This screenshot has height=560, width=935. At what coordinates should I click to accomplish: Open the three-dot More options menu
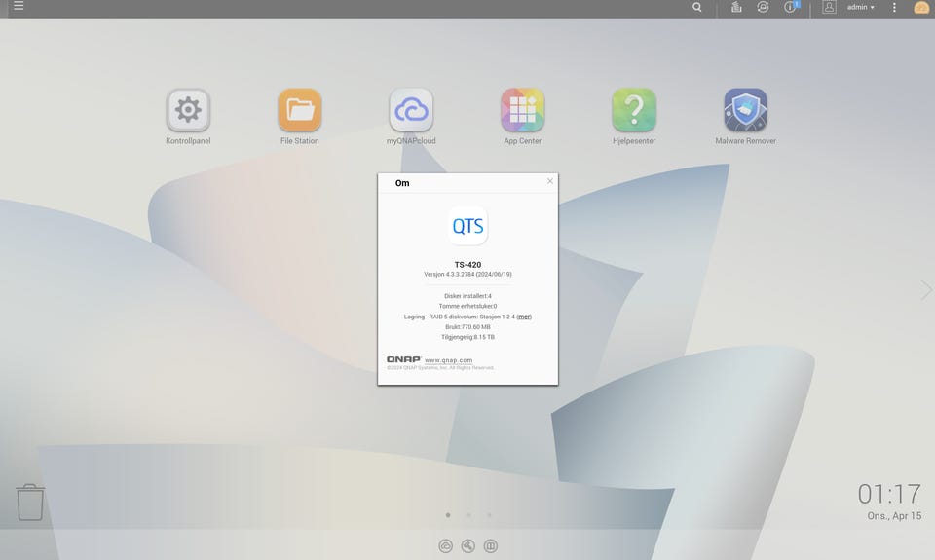coord(894,7)
